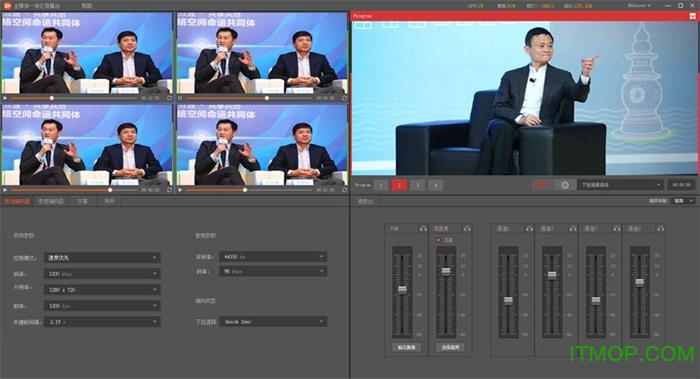Click the active red Program source 2 button
Image resolution: width=700 pixels, height=379 pixels.
pyautogui.click(x=399, y=185)
